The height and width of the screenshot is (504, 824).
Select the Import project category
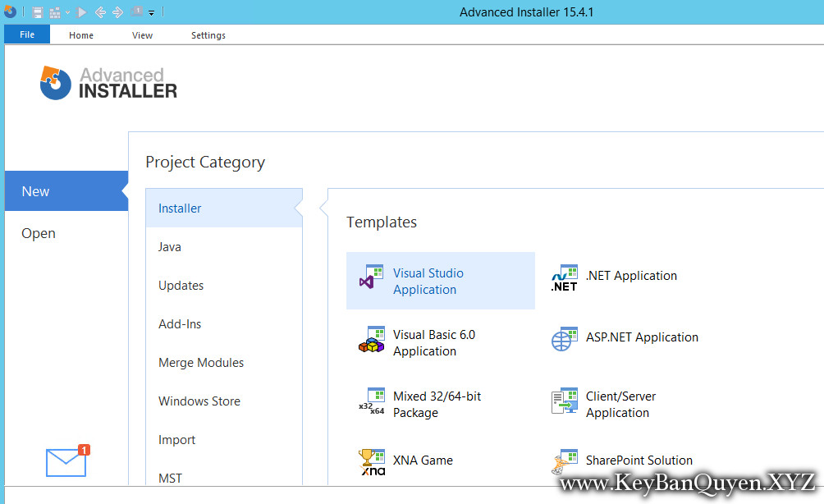coord(224,439)
